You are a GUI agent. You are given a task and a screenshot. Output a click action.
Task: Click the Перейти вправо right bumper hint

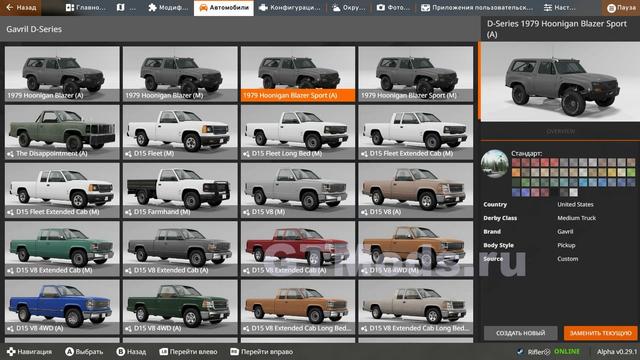(261, 351)
